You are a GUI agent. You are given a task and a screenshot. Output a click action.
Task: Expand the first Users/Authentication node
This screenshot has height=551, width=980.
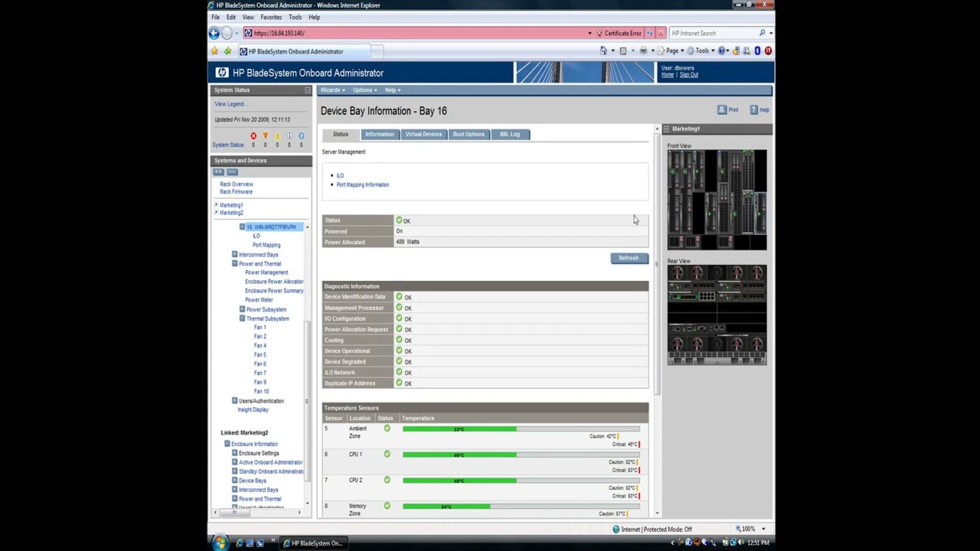[x=234, y=401]
